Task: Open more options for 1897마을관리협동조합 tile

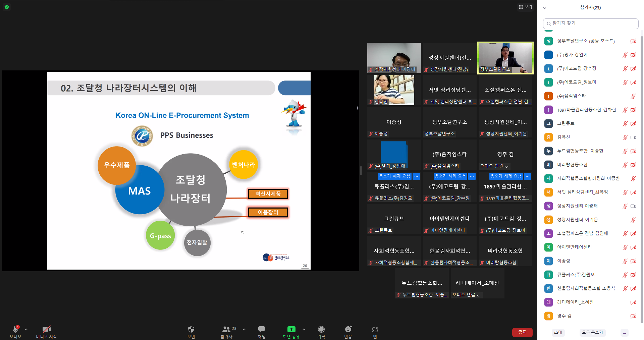Action: (x=528, y=176)
